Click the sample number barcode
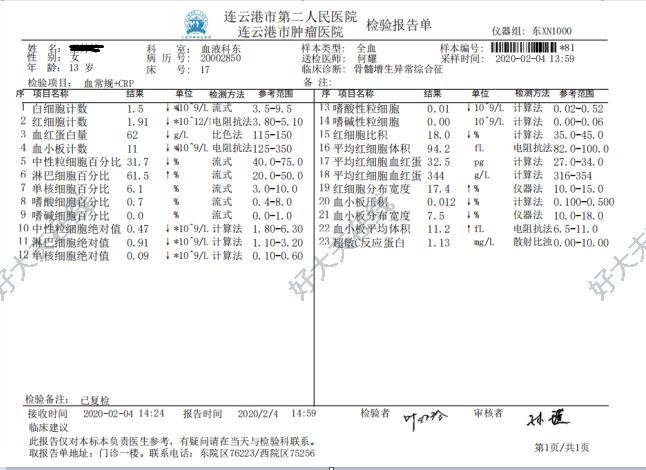646x470 pixels. [x=525, y=47]
